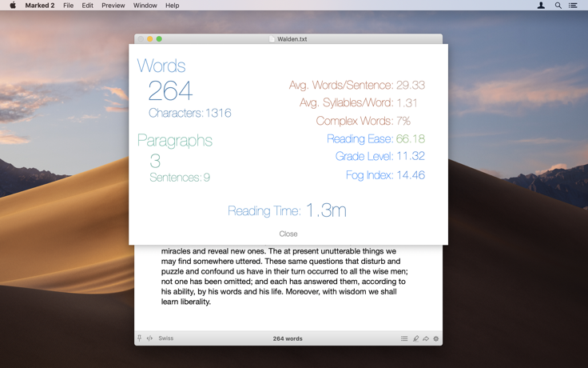Open the export share arrow icon
This screenshot has height=368, width=588.
point(426,338)
